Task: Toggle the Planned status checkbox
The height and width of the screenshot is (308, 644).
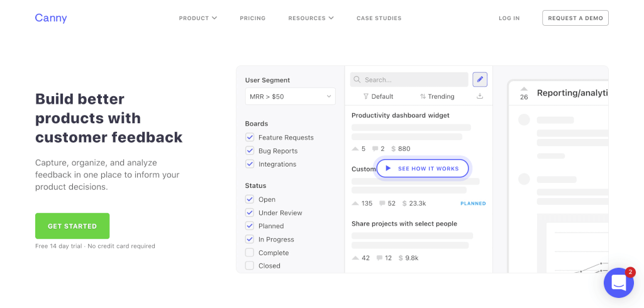Action: point(250,226)
